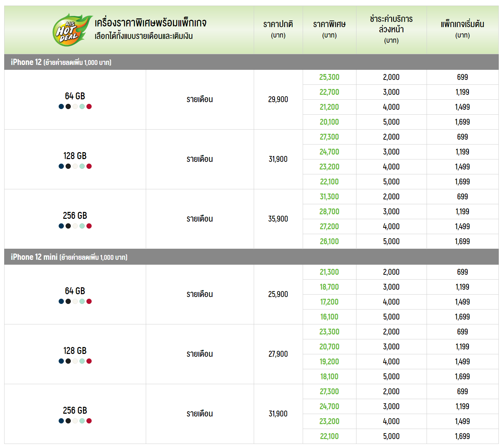The height and width of the screenshot is (446, 504).
Task: Choose black color dot for iPhone 12 mini 64 GB
Action: tap(68, 302)
